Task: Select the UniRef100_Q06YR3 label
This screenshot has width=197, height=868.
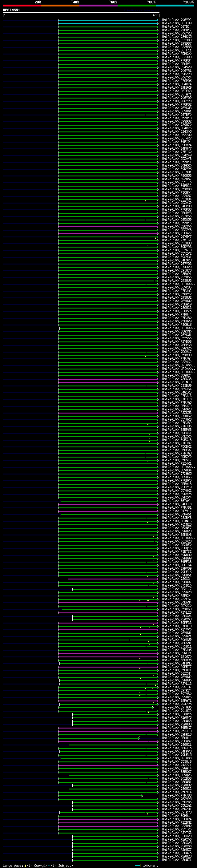Action: click(x=176, y=33)
